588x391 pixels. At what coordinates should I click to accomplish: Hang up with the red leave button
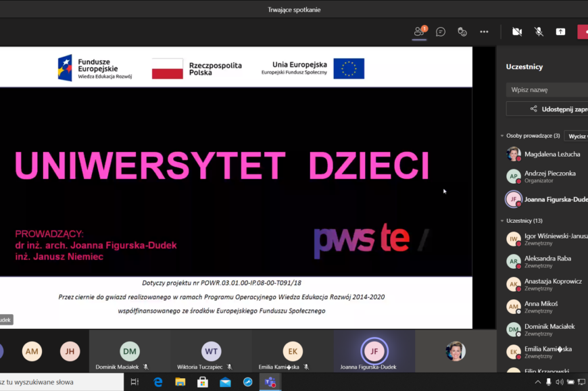pyautogui.click(x=583, y=32)
